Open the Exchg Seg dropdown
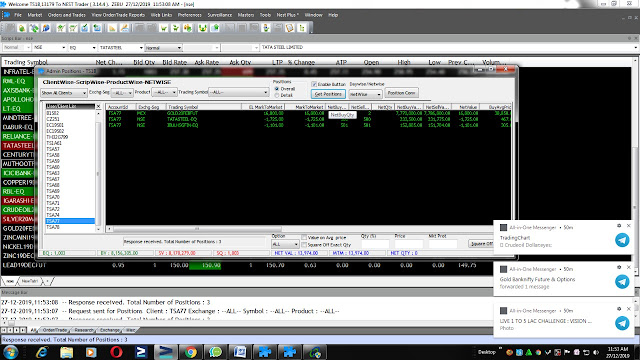The width and height of the screenshot is (640, 360). pos(122,93)
